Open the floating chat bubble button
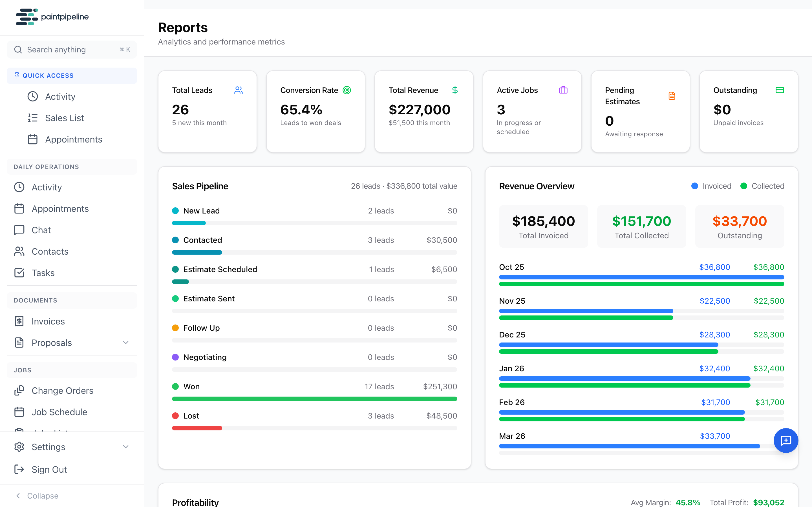The image size is (812, 507). (x=786, y=440)
